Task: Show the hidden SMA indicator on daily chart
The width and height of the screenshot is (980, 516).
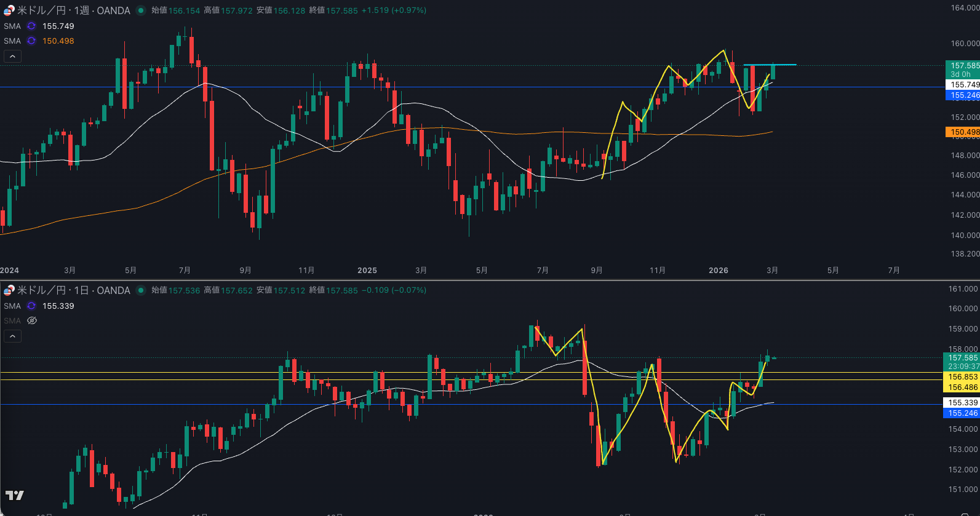Action: tap(32, 321)
